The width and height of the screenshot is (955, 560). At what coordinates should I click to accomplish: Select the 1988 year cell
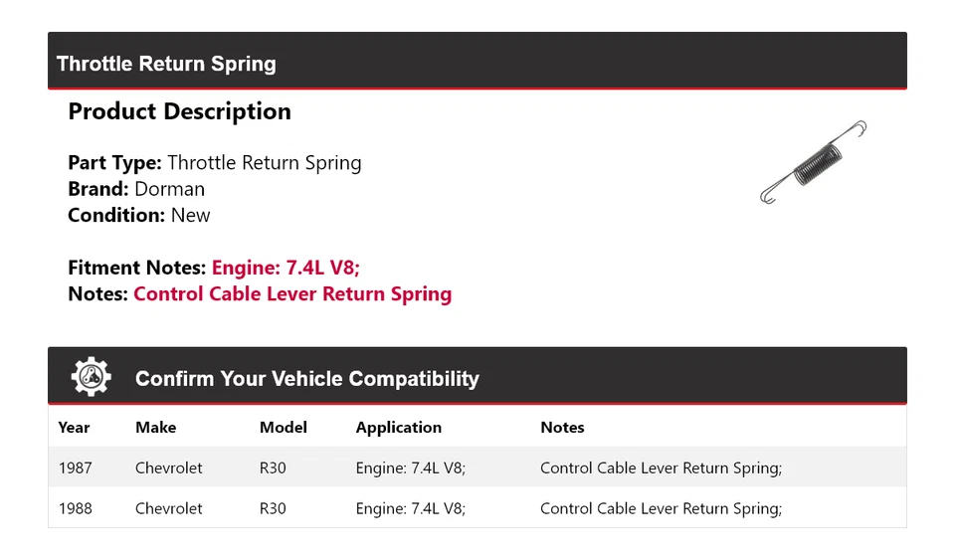click(75, 508)
